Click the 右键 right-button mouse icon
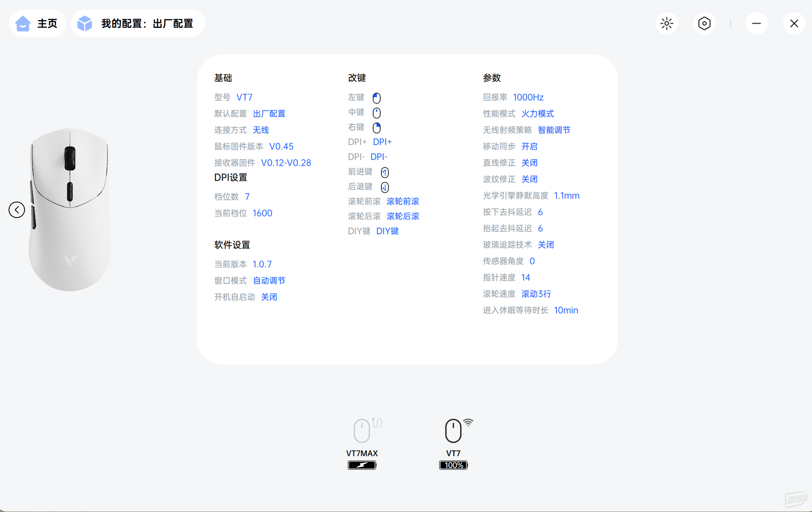 tap(376, 128)
